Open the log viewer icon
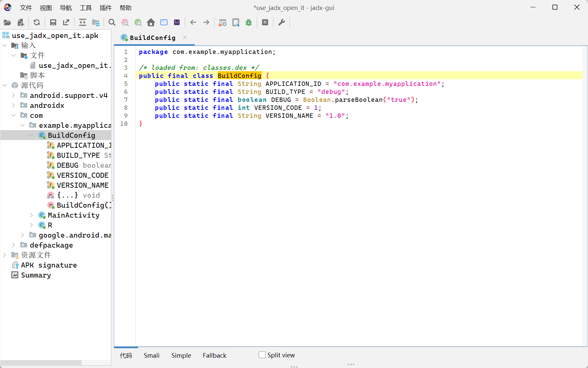 point(265,22)
